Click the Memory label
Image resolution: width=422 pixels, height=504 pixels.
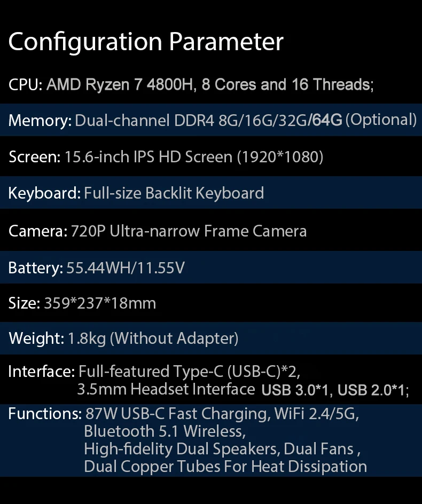click(39, 120)
